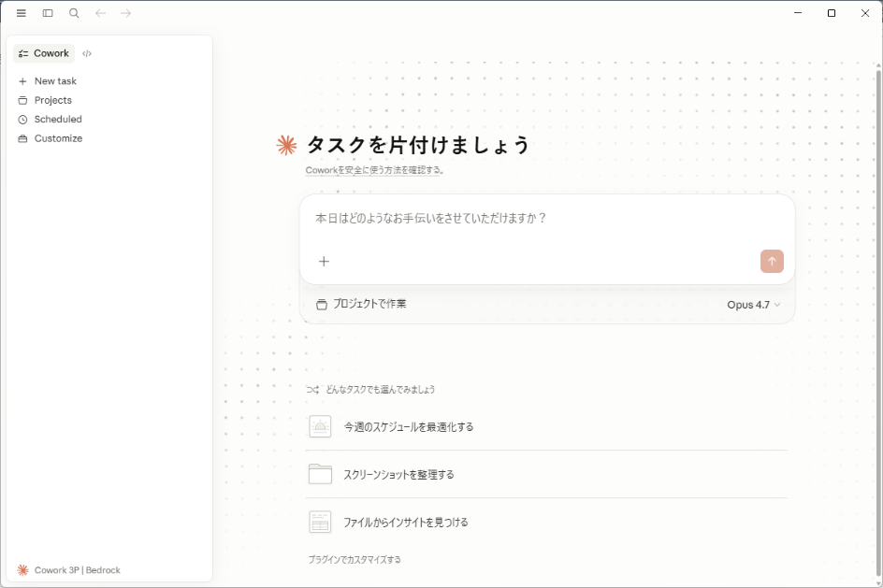883x588 pixels.
Task: Click the plus icon beside New task
Action: (x=22, y=81)
